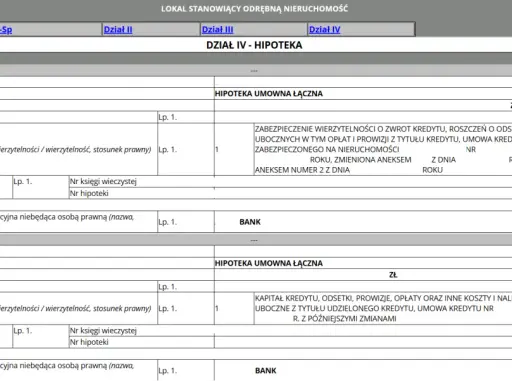Click the first ellipsis separator bar

pos(256,71)
